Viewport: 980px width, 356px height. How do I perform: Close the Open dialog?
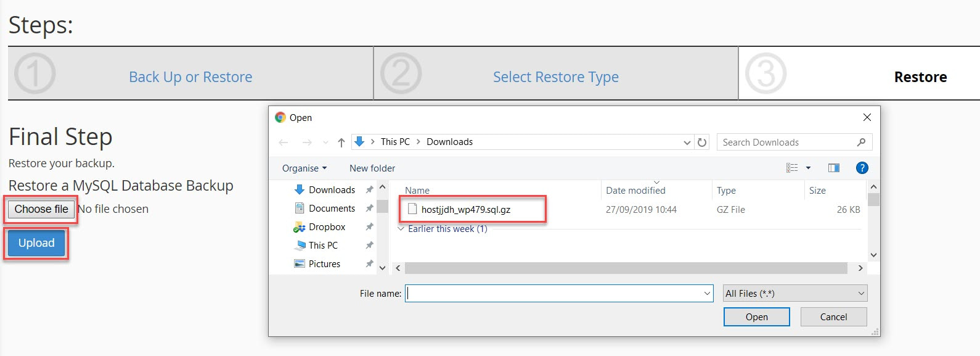coord(867,117)
